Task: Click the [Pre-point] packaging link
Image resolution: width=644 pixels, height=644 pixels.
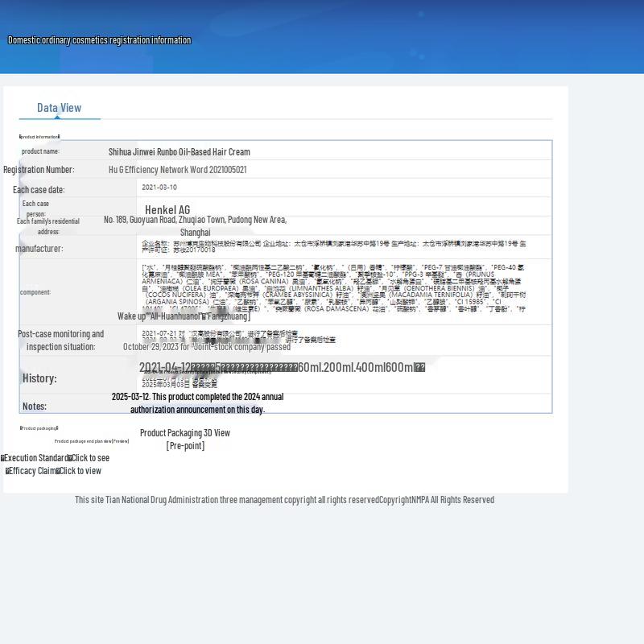Action: click(185, 446)
